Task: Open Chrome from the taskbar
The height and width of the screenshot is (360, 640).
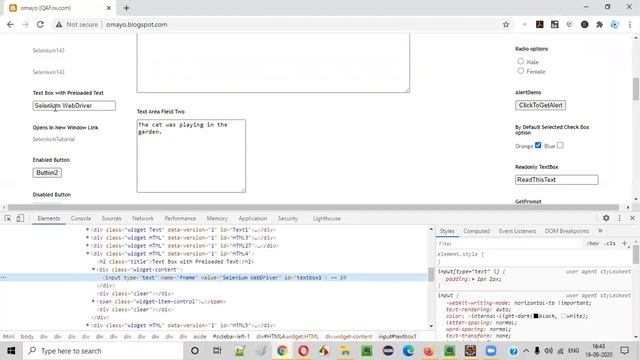Action: pyautogui.click(x=282, y=351)
